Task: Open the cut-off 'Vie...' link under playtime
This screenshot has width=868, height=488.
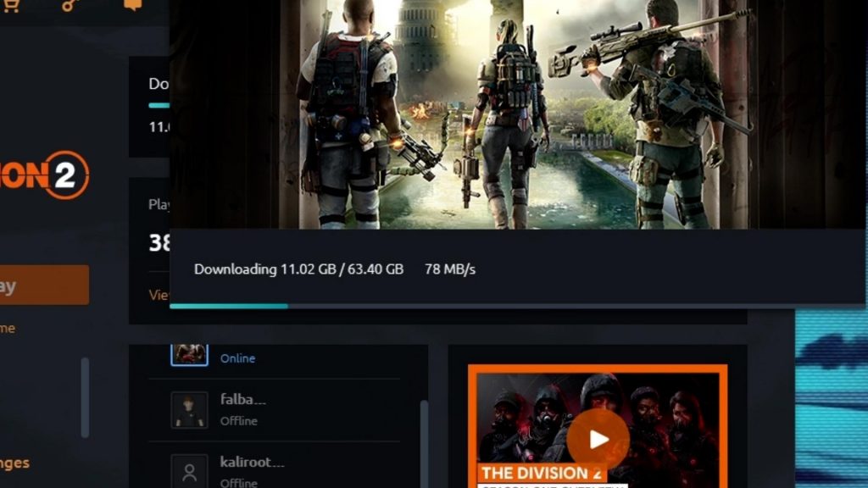Action: [159, 295]
